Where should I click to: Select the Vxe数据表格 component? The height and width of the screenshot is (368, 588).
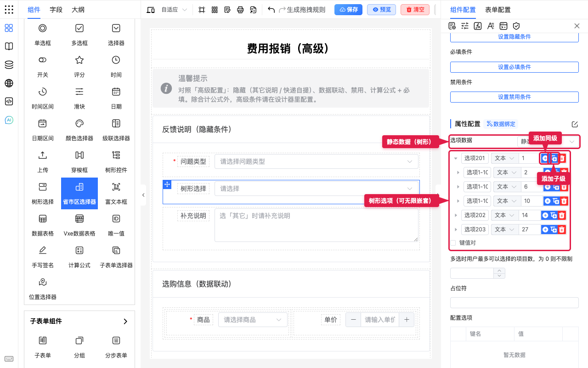(79, 225)
